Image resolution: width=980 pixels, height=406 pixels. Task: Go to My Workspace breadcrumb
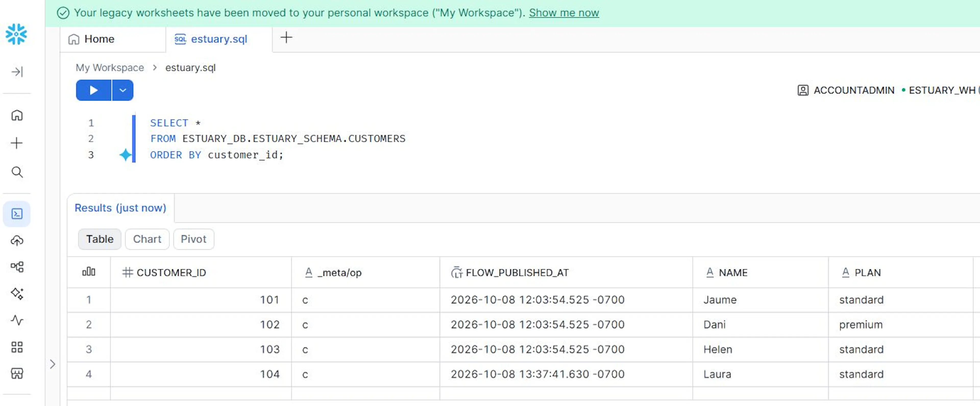(x=109, y=67)
